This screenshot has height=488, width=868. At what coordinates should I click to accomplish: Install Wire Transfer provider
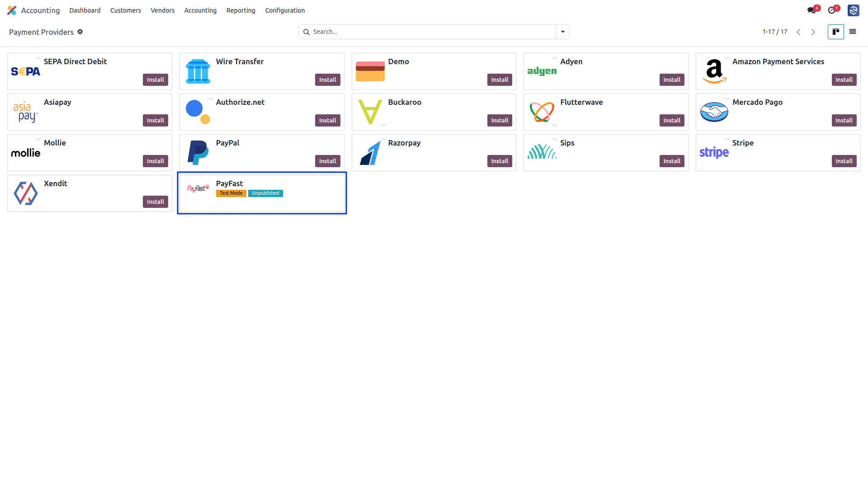328,80
